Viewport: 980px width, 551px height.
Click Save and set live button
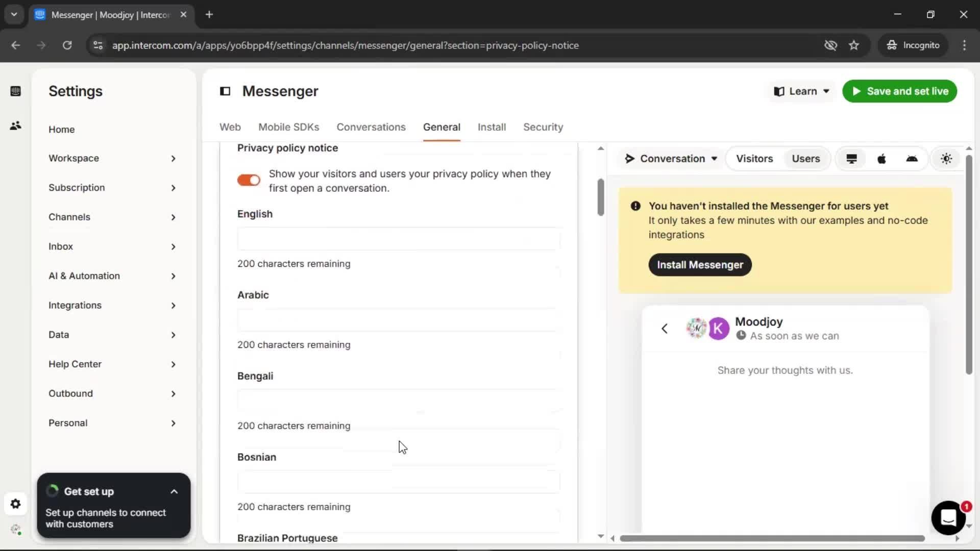[899, 91]
